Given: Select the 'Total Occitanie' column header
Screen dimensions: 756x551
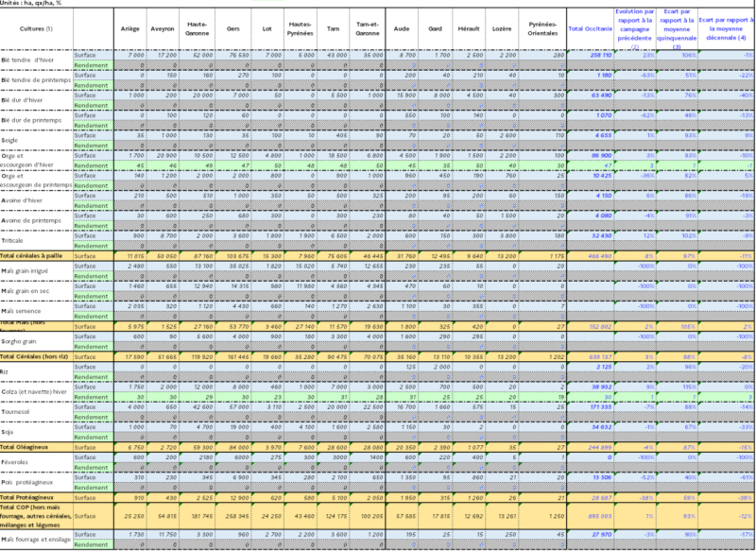Looking at the screenshot, I should [x=590, y=29].
